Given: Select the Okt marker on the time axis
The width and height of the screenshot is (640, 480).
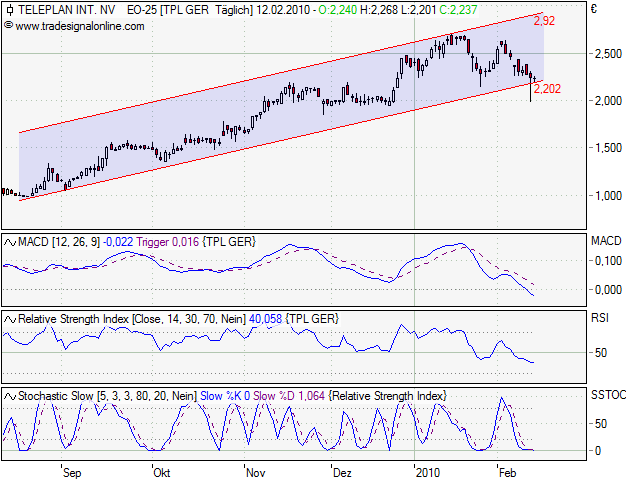Looking at the screenshot, I should coord(163,471).
